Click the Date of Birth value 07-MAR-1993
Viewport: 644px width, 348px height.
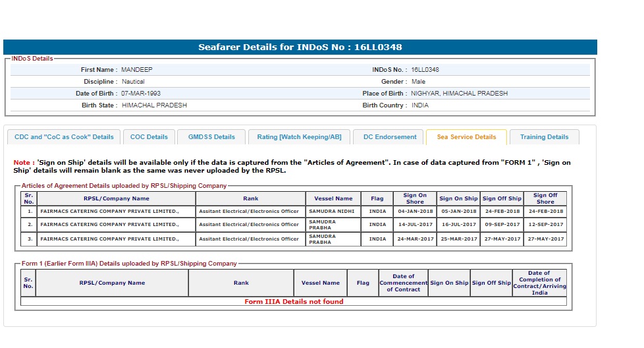pos(141,94)
